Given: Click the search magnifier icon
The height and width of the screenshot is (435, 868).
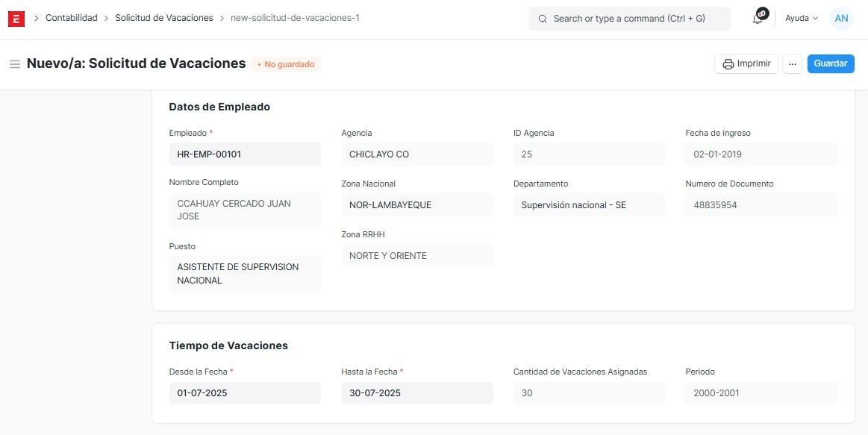Looking at the screenshot, I should pyautogui.click(x=543, y=19).
